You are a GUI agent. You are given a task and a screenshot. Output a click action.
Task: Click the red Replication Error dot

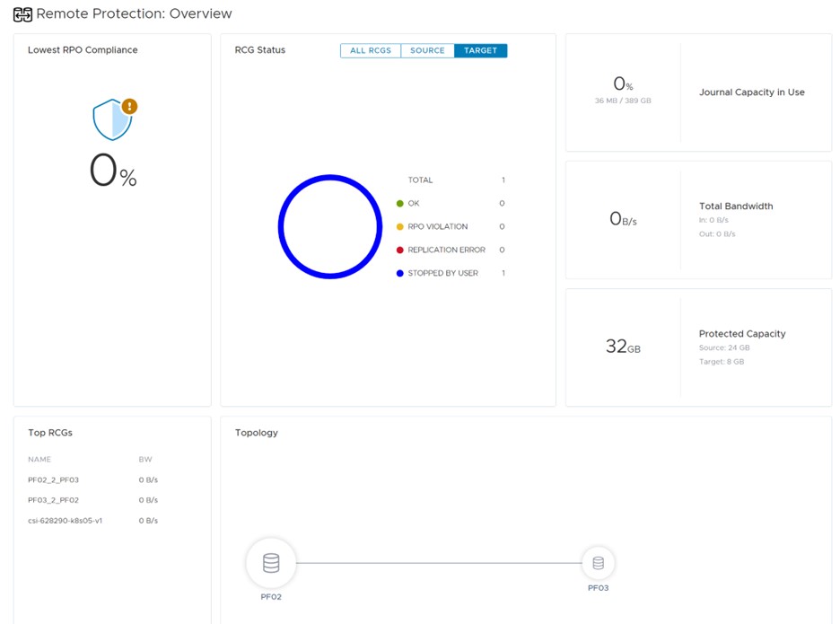tap(400, 250)
